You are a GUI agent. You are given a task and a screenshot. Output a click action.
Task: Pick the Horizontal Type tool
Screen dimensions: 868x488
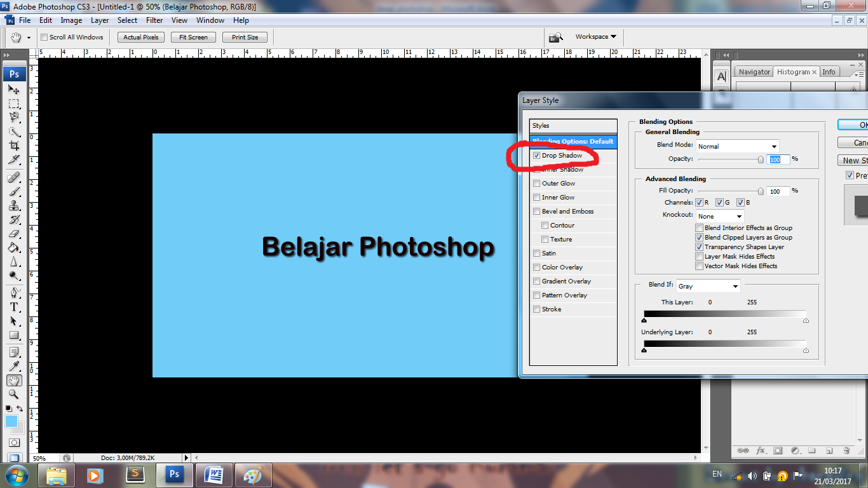tap(14, 307)
